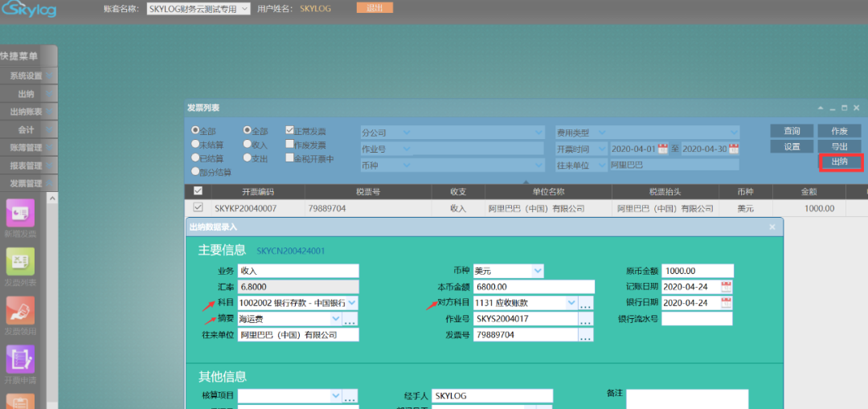This screenshot has height=409, width=868.
Task: Click ellipsis browse button beside 核算项目
Action: (x=350, y=396)
